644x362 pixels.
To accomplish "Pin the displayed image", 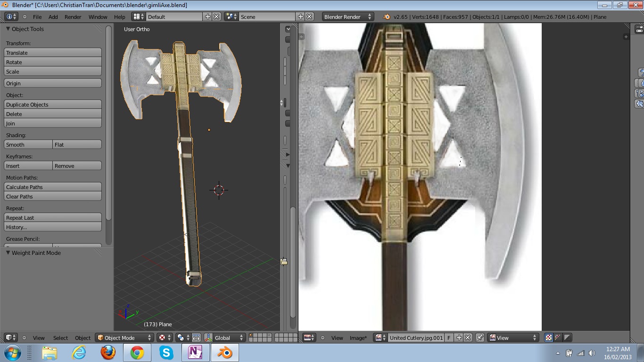I will 480,337.
